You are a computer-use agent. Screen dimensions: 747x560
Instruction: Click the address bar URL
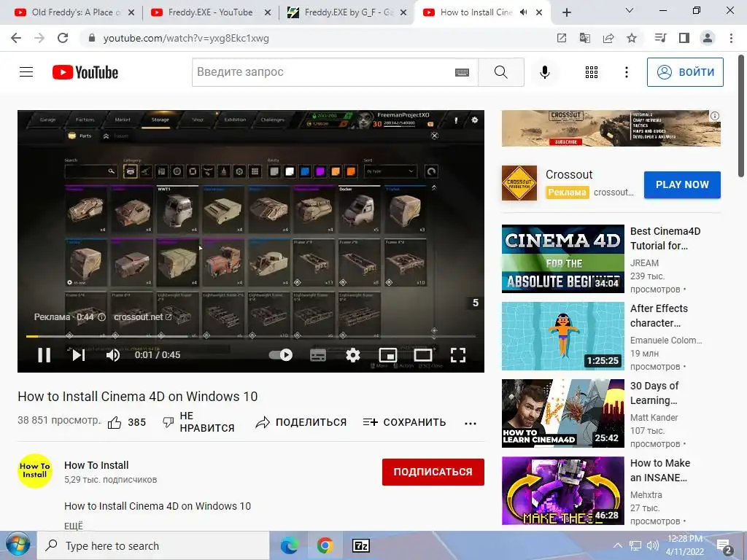coord(186,39)
